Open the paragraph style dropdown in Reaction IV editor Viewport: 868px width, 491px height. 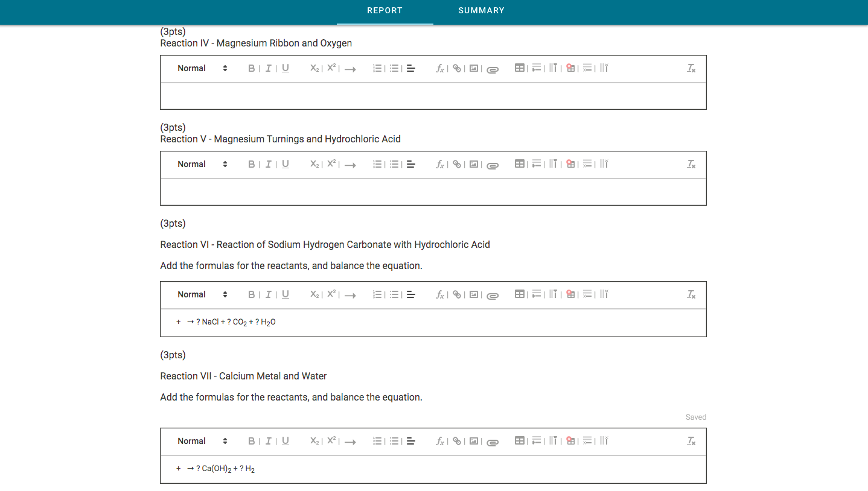coord(199,68)
